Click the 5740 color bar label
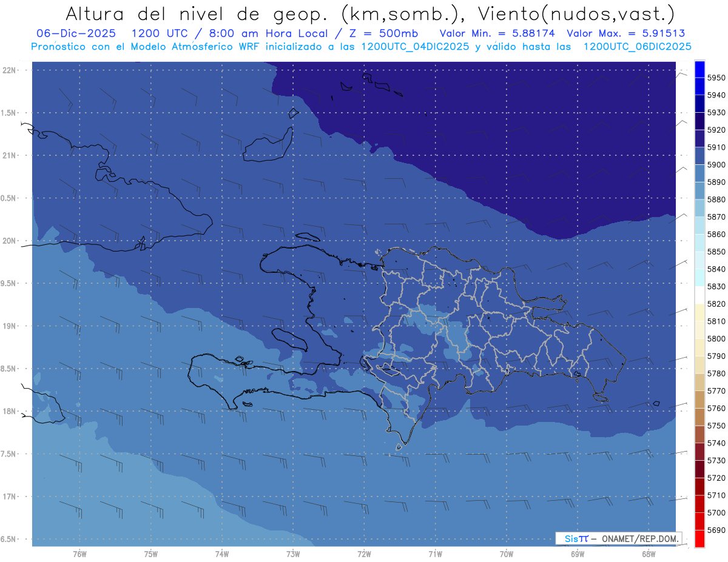The image size is (728, 562). 717,443
